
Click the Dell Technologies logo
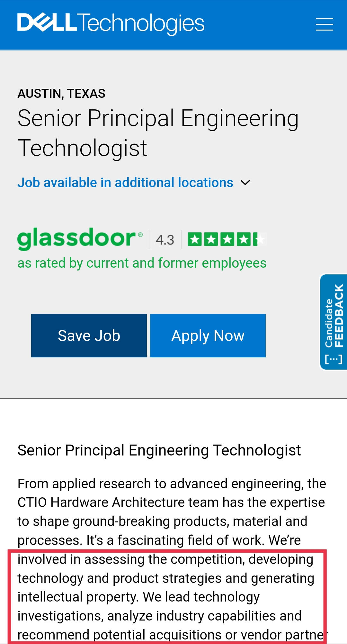pyautogui.click(x=111, y=23)
